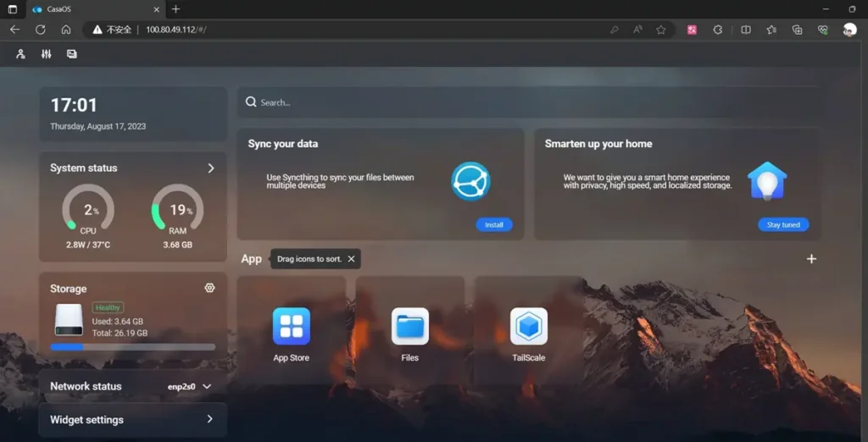Dismiss the Drag icons to sort tooltip
868x442 pixels.
click(351, 259)
